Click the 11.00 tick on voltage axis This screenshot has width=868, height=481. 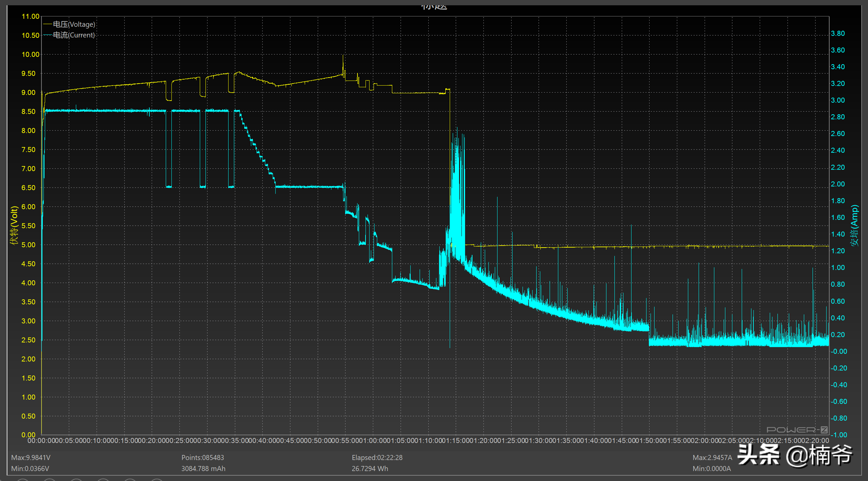tap(30, 16)
